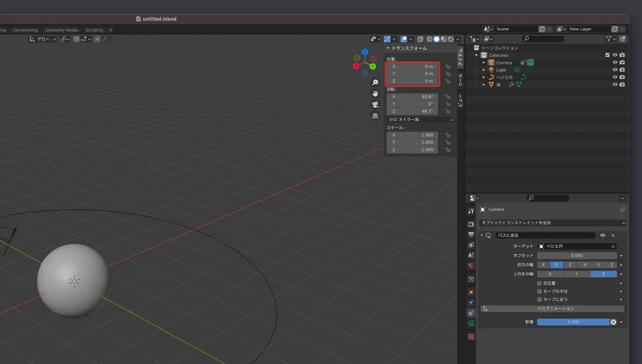642x364 pixels.
Task: Toggle camera view with the camera icon
Action: [375, 105]
